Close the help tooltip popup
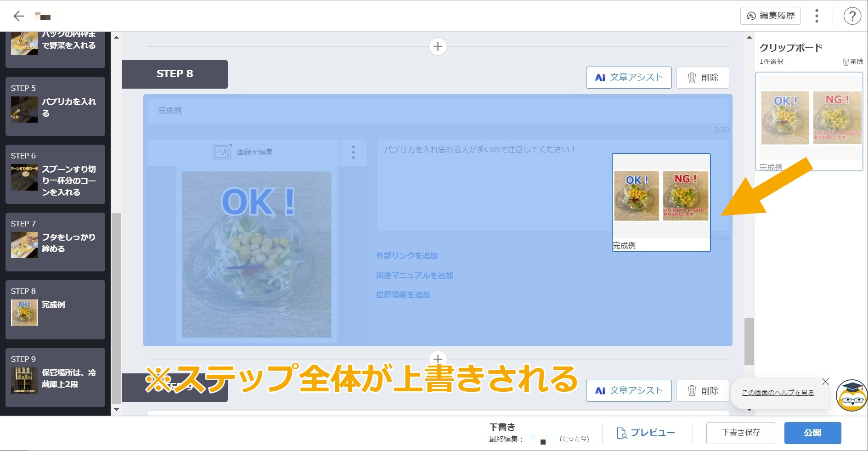Viewport: 868px width, 451px height. (x=825, y=382)
